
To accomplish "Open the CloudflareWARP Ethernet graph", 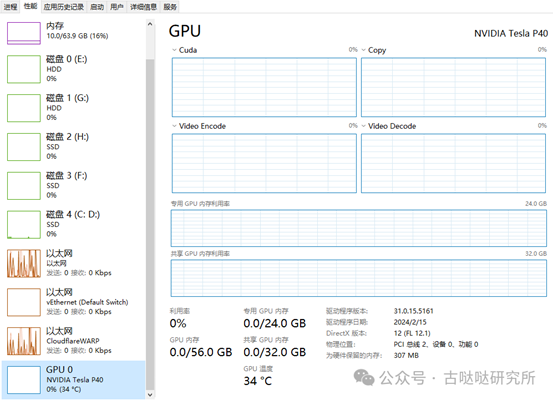I will click(x=24, y=341).
